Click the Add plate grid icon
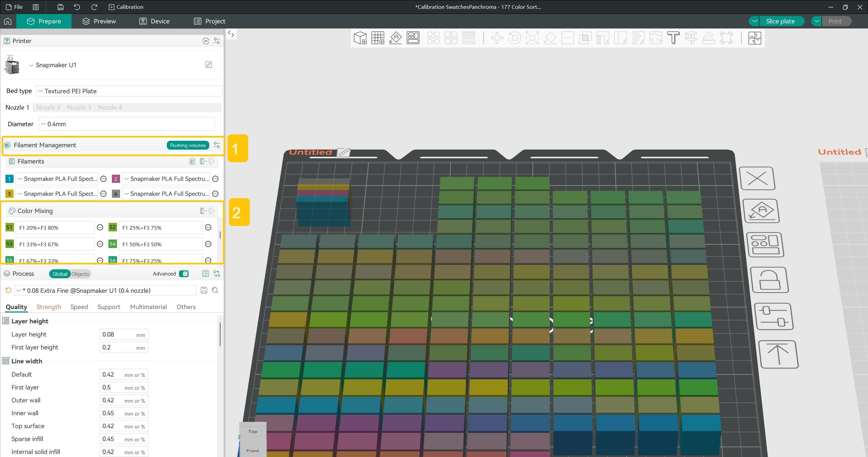This screenshot has width=868, height=457. pos(378,38)
